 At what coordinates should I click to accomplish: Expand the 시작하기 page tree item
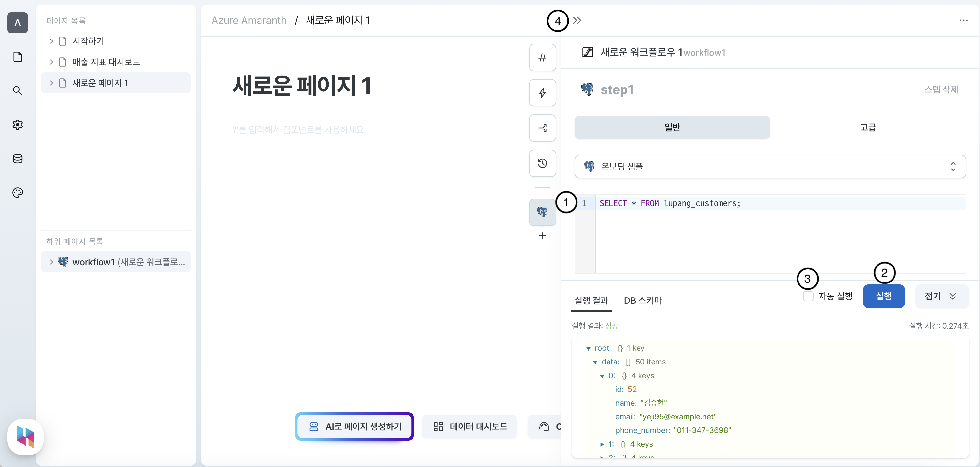click(51, 41)
